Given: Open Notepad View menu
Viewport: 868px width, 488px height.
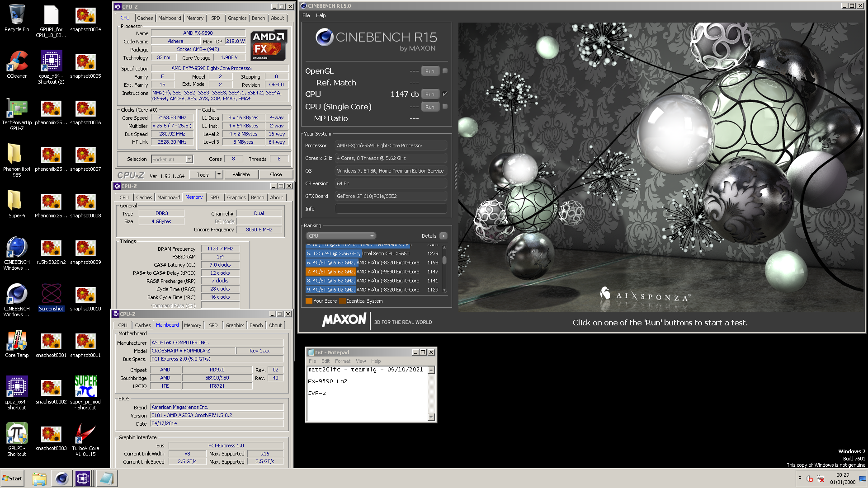Looking at the screenshot, I should 361,361.
